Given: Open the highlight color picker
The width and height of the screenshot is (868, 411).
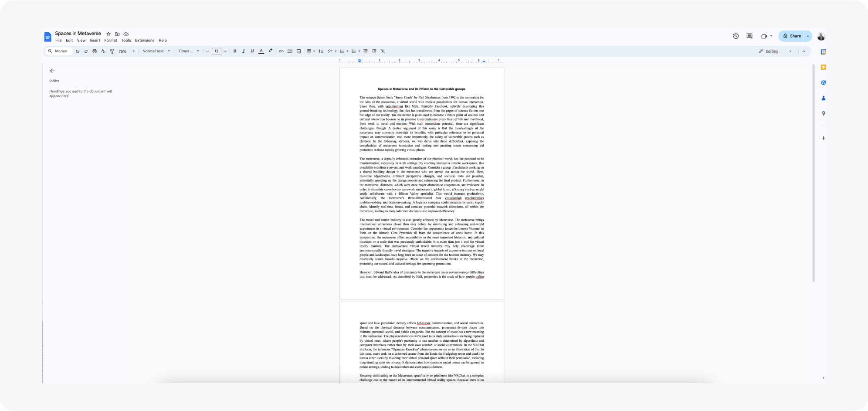Looking at the screenshot, I should tap(270, 51).
